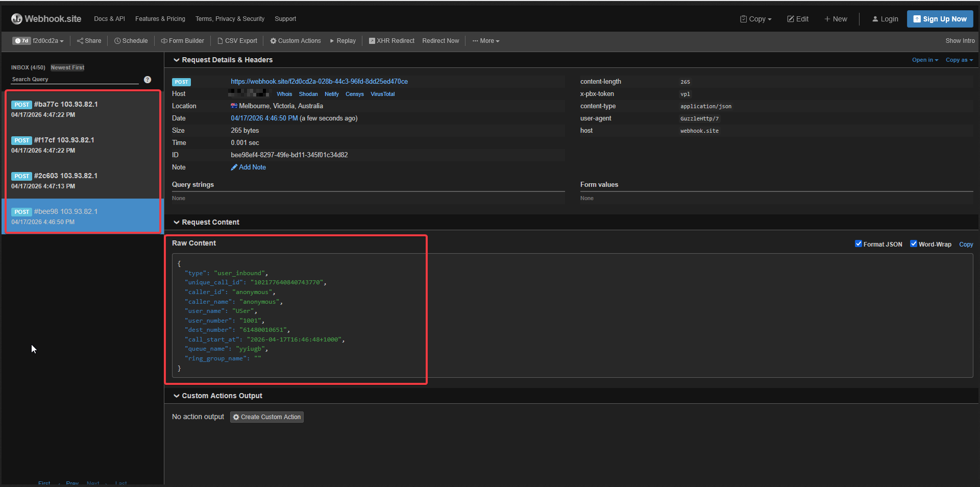This screenshot has height=487, width=980.
Task: Click the Share toolbar item
Action: tap(89, 41)
